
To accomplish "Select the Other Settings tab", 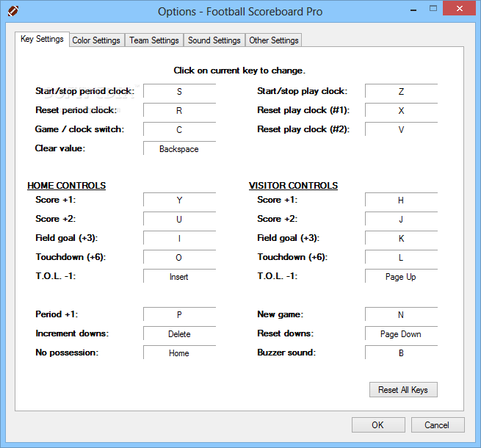I will point(274,40).
